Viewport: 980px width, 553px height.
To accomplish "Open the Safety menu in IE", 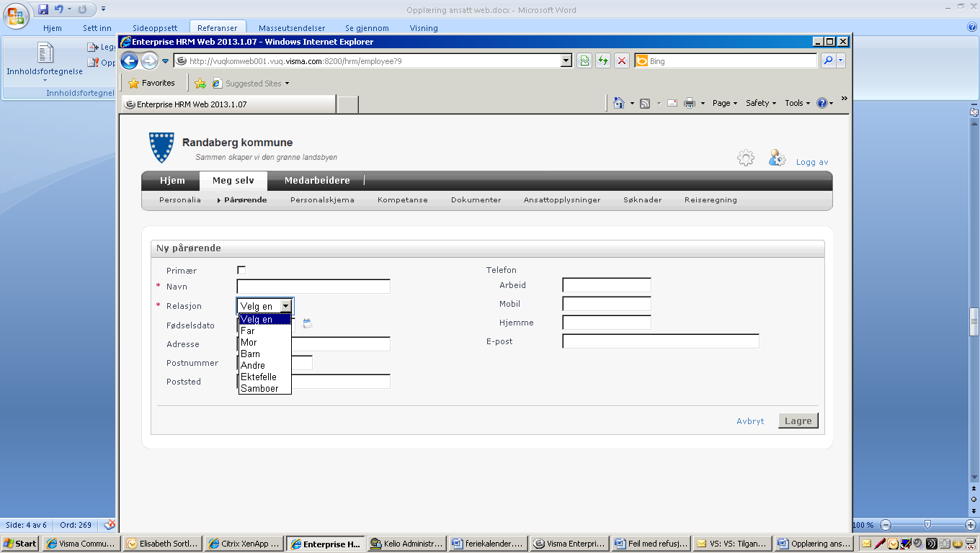I will 761,103.
